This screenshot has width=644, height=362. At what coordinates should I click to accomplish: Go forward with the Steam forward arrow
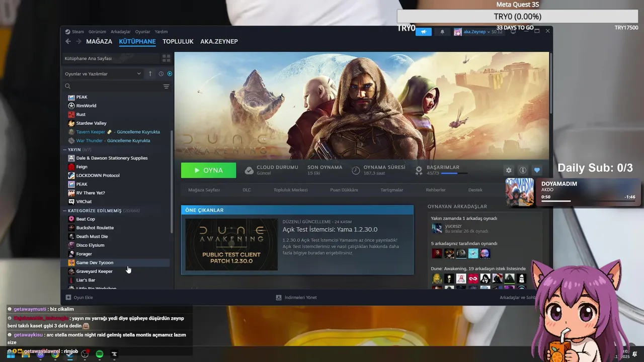78,41
